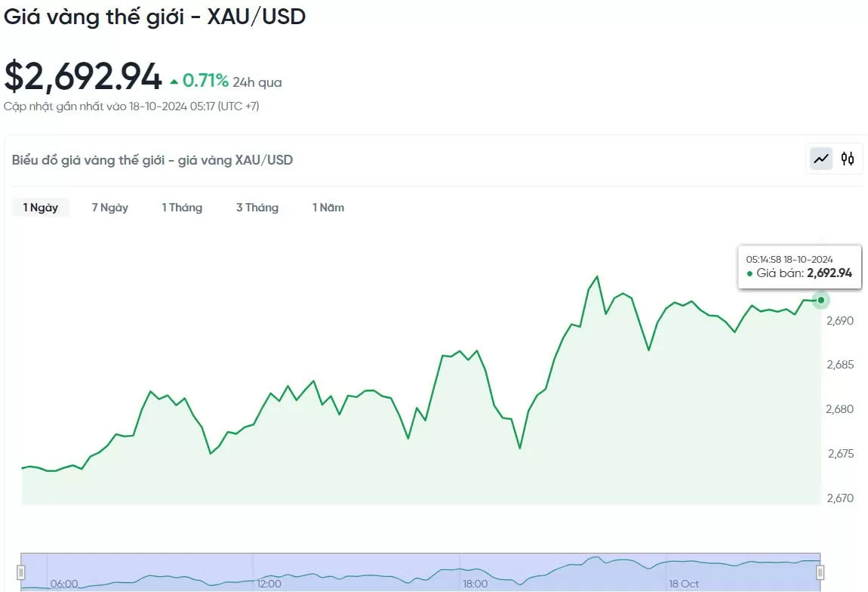868x592 pixels.
Task: Click the 18 Oct navigator label
Action: tap(684, 584)
